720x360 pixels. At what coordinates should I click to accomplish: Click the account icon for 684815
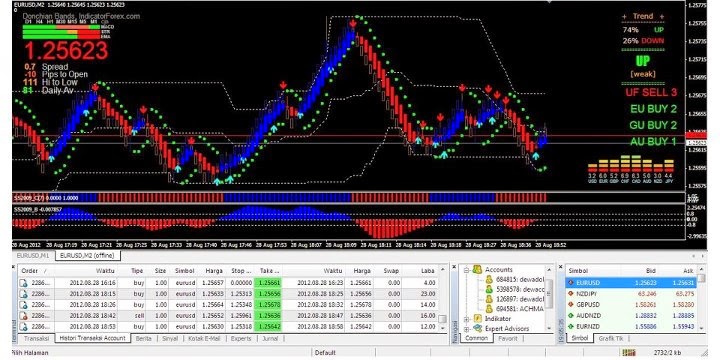[490, 279]
